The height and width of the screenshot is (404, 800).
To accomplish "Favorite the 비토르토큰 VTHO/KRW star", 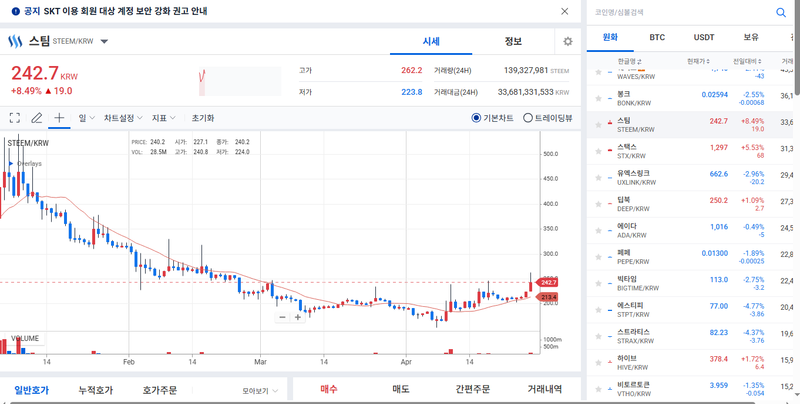I will [x=598, y=390].
